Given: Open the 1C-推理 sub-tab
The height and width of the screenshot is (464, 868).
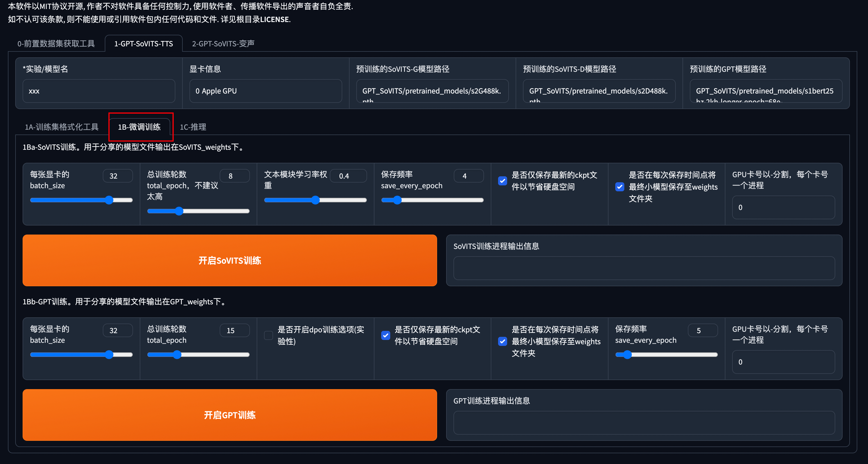Looking at the screenshot, I should (193, 127).
